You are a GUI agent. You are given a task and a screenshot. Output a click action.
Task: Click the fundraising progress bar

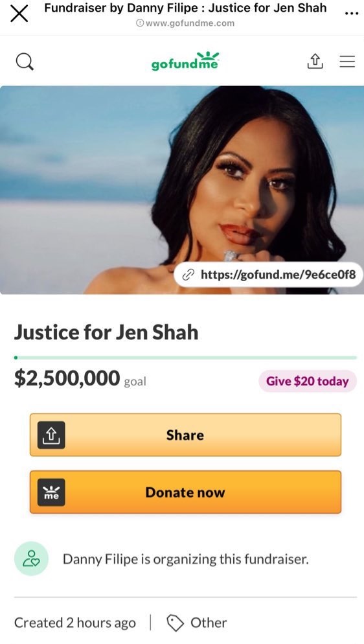pyautogui.click(x=185, y=358)
